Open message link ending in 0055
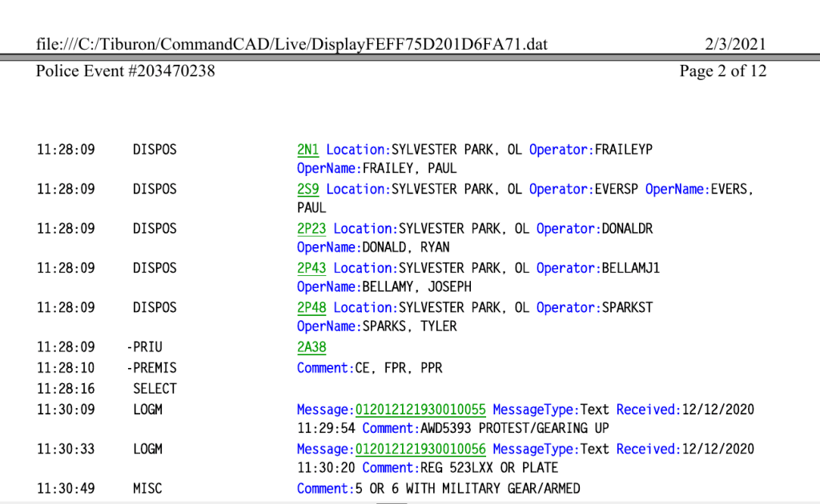 pyautogui.click(x=420, y=410)
